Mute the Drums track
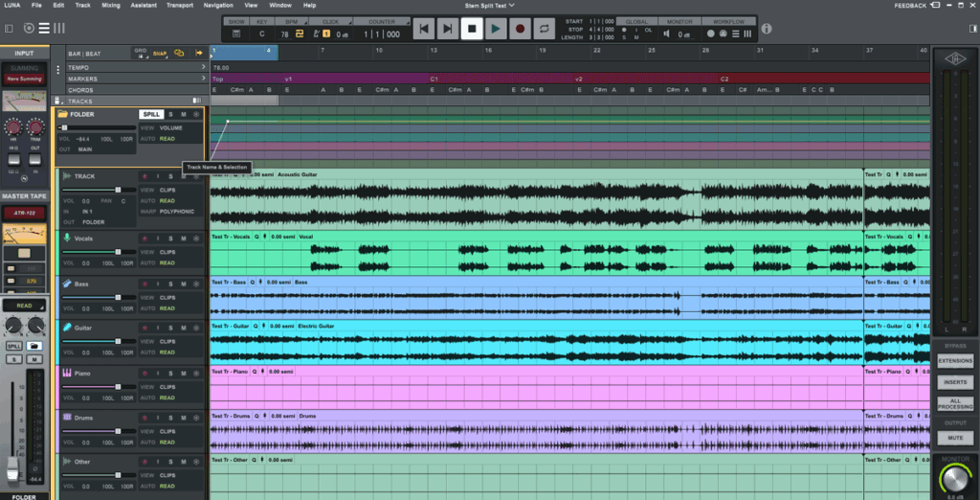The image size is (980, 500). click(x=183, y=416)
